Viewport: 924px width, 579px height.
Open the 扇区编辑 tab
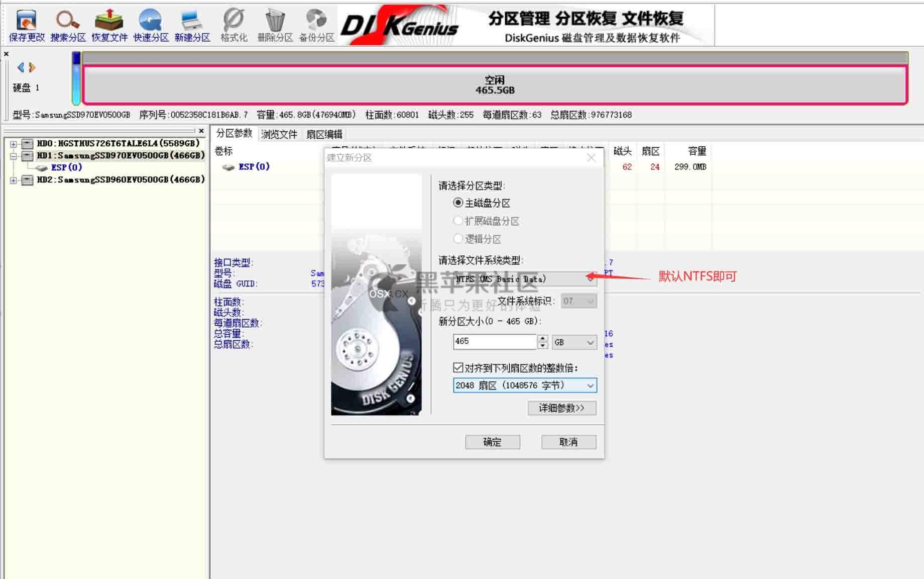(324, 134)
